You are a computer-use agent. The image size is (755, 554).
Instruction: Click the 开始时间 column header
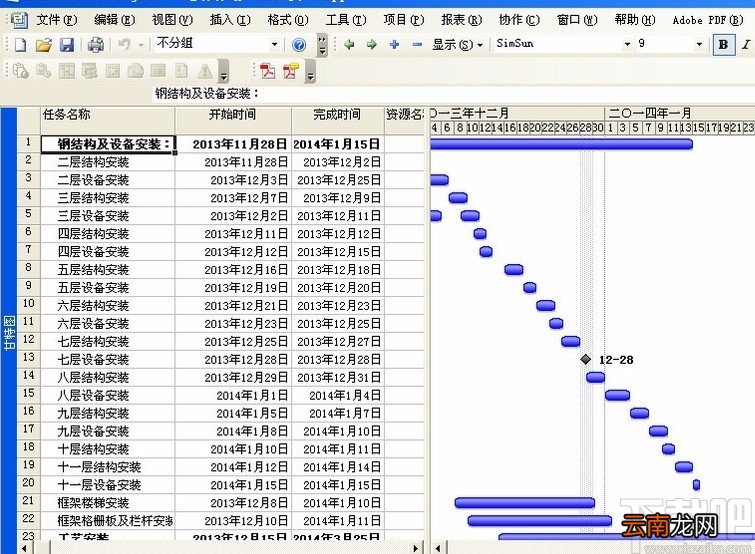[233, 120]
